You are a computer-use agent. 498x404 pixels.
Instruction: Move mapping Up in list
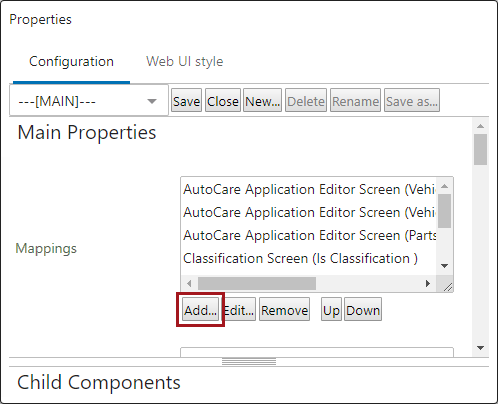click(331, 310)
